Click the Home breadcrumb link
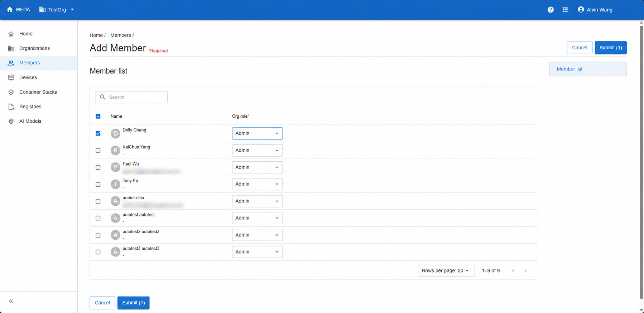 [96, 35]
